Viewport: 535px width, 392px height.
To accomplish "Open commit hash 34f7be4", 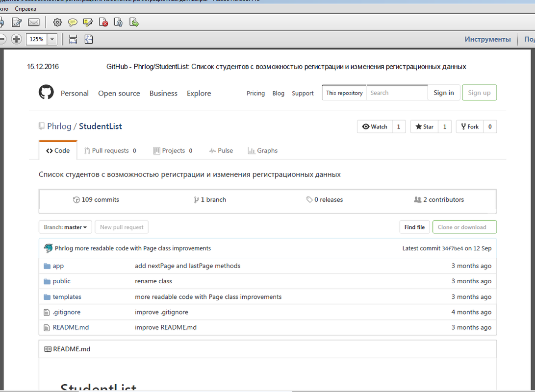I will coord(453,248).
